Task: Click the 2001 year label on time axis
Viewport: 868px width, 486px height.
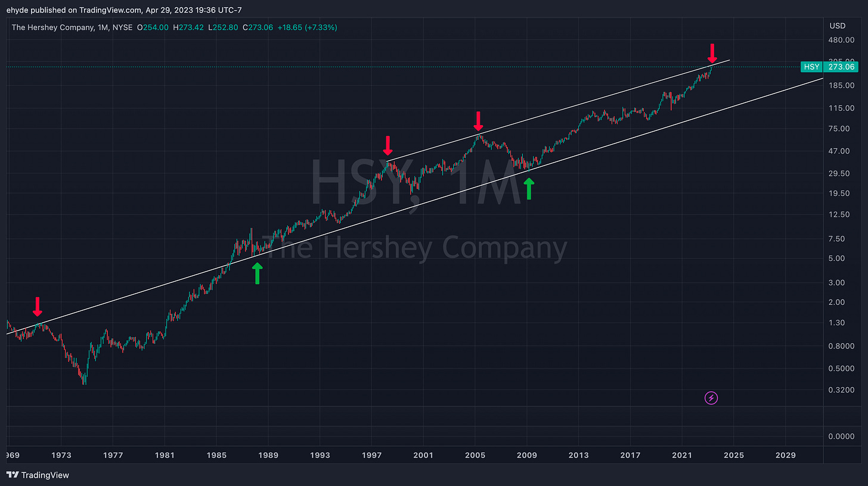Action: (423, 455)
